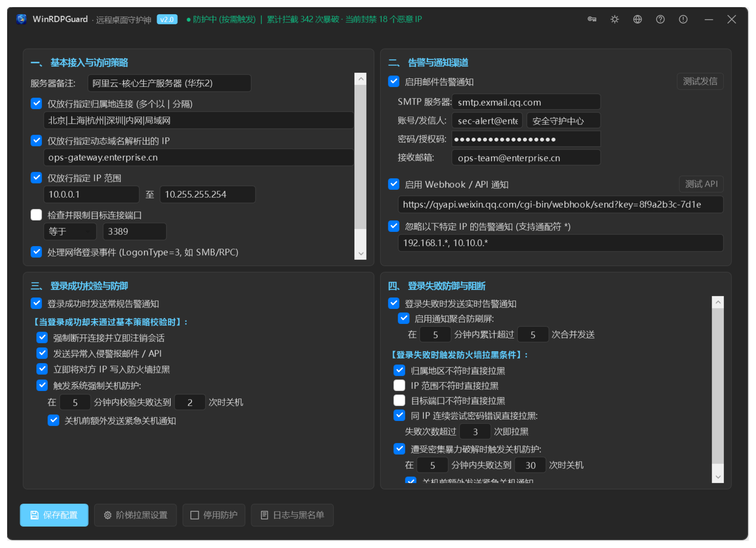
Task: Toggle notification aggregation anti-flood checkbox
Action: 404,318
